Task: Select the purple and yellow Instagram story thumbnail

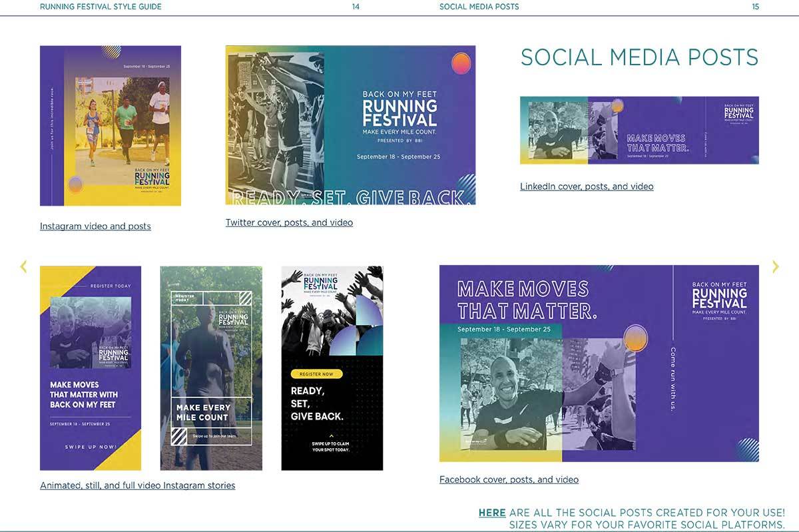Action: [91, 368]
